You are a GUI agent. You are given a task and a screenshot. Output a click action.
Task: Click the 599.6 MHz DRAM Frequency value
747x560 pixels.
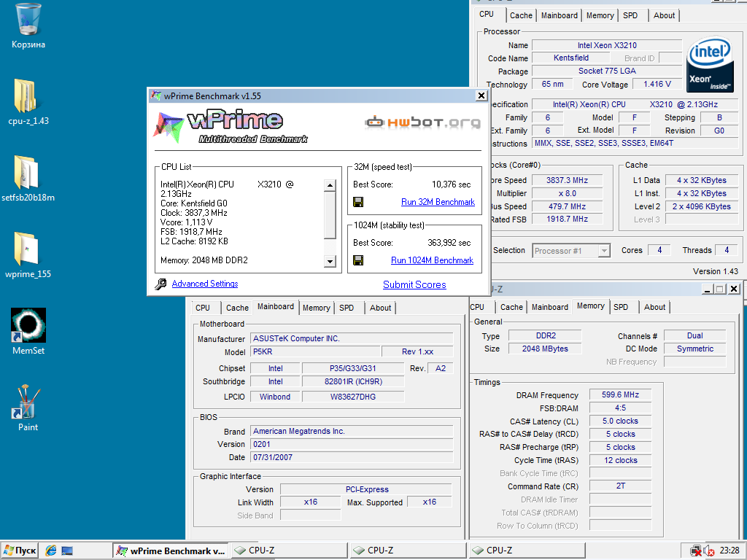[620, 394]
